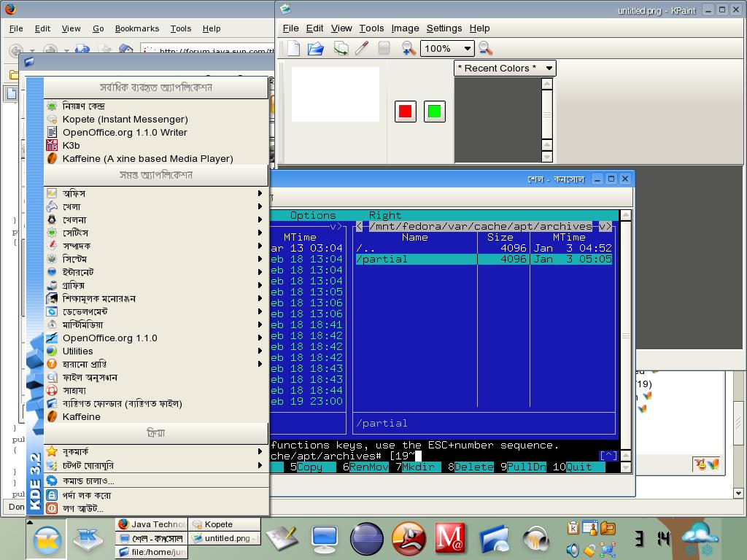
Task: Click scroll up arrow in Recent Colors list
Action: pos(547,84)
